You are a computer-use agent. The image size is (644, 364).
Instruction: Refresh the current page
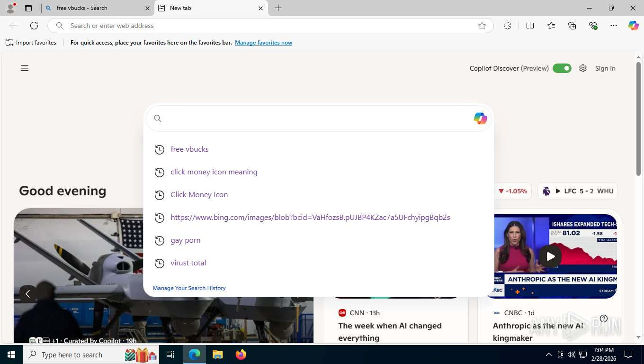[x=34, y=26]
